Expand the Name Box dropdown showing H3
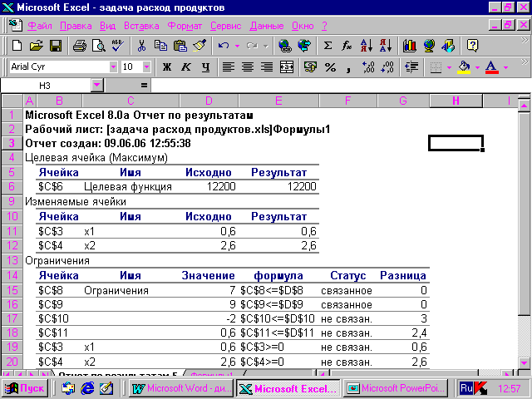 96,85
